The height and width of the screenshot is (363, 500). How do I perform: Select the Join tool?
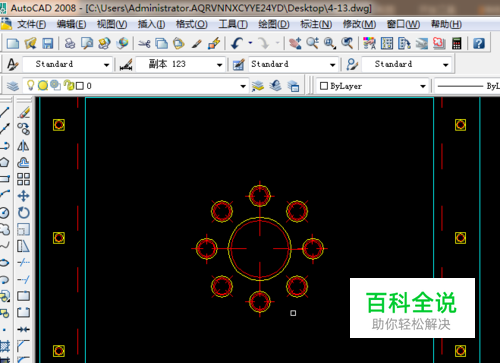click(23, 329)
